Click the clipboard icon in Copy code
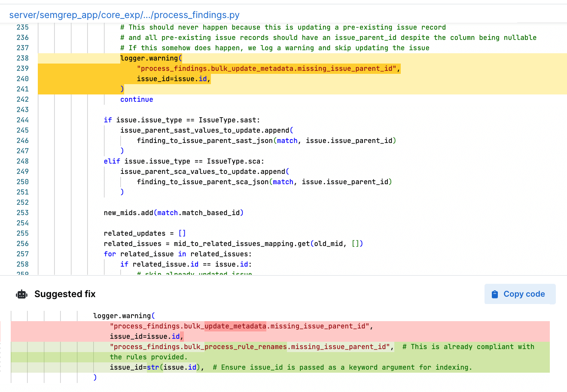Viewport: 567px width, 392px height. tap(495, 294)
